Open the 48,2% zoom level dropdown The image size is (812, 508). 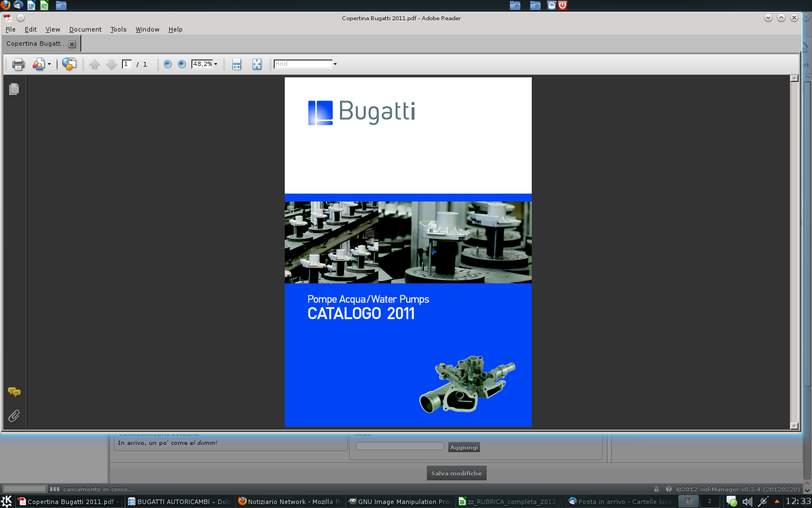point(215,64)
